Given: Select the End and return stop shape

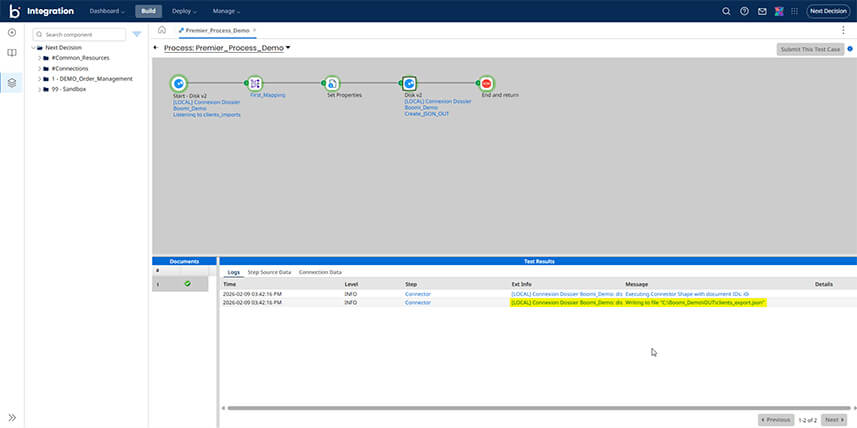Looking at the screenshot, I should 487,84.
